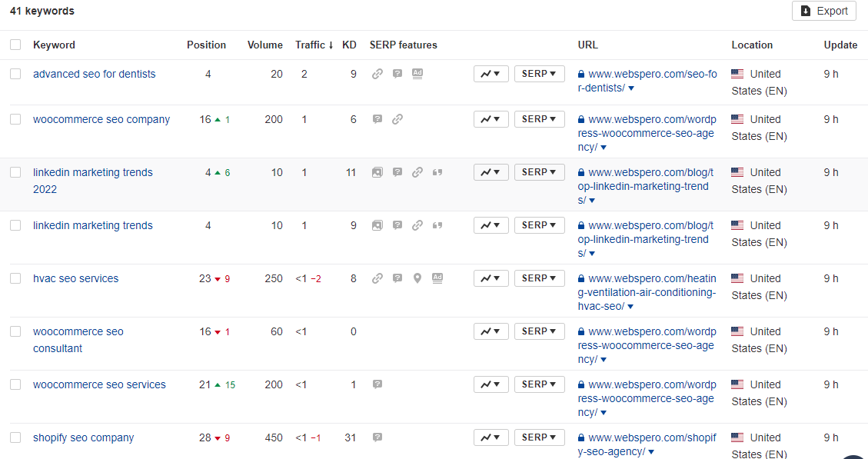Click the people also ask icon for shopify seo company
Viewport: 868px width, 459px height.
pyautogui.click(x=377, y=437)
